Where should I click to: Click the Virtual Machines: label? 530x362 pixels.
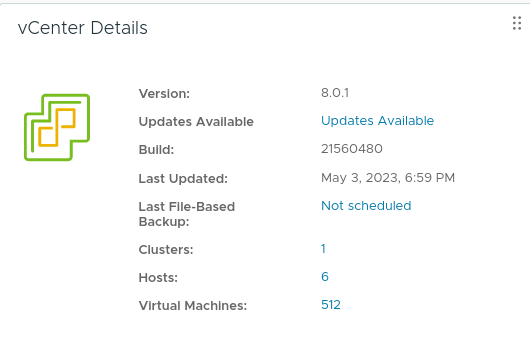click(x=193, y=306)
